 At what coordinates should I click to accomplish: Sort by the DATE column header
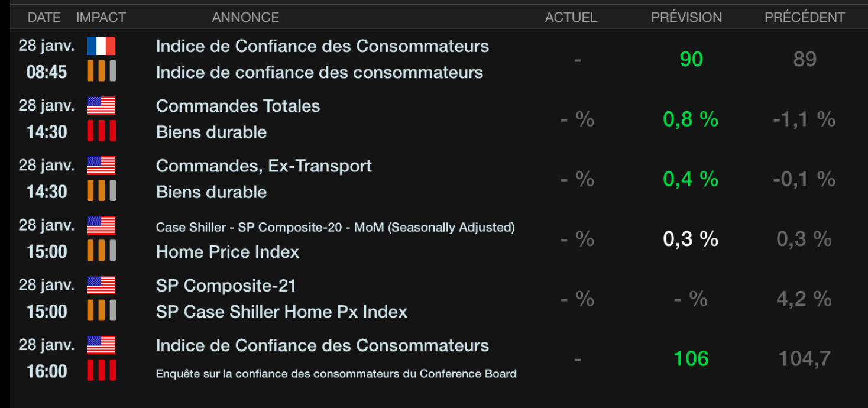tap(44, 18)
